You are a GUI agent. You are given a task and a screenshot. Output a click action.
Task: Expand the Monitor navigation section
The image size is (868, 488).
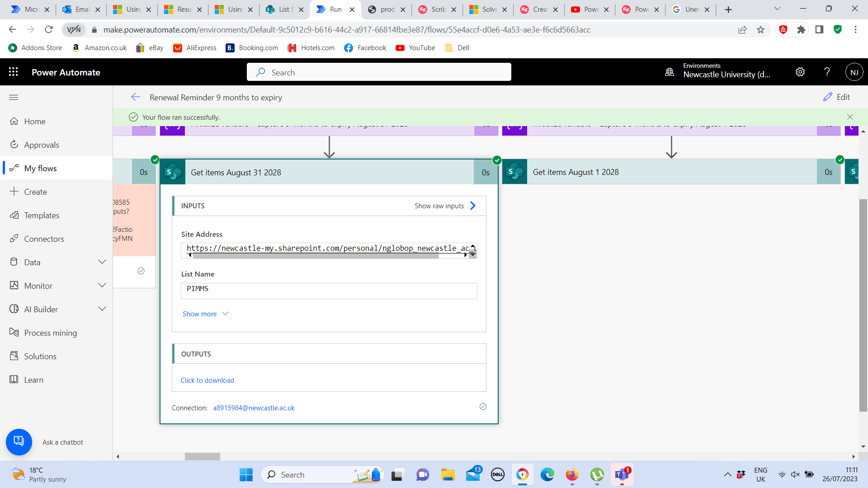(x=102, y=286)
